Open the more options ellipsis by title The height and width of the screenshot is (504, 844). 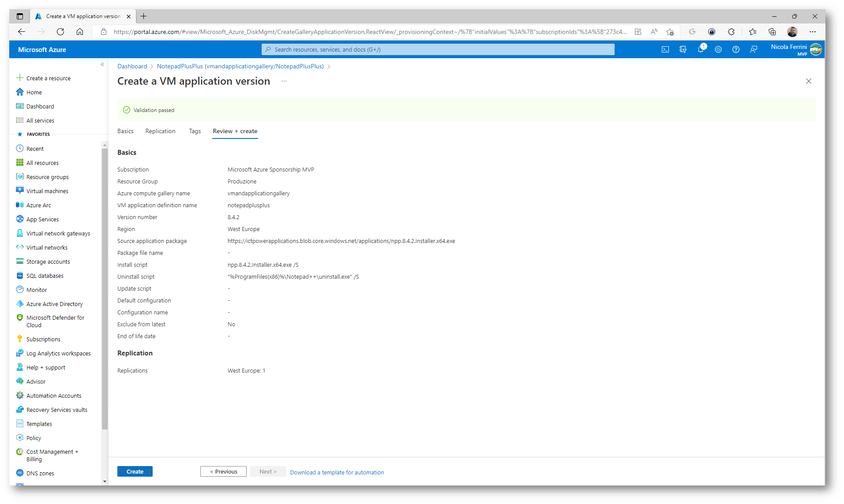[x=284, y=81]
